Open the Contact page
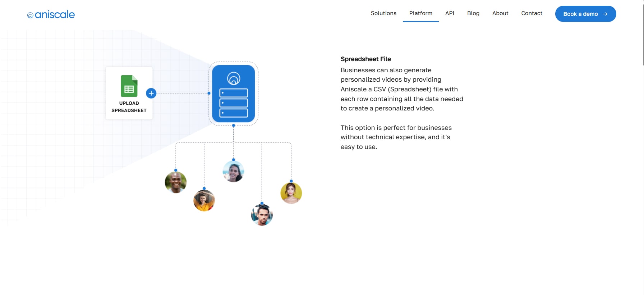The width and height of the screenshot is (644, 295). [532, 13]
